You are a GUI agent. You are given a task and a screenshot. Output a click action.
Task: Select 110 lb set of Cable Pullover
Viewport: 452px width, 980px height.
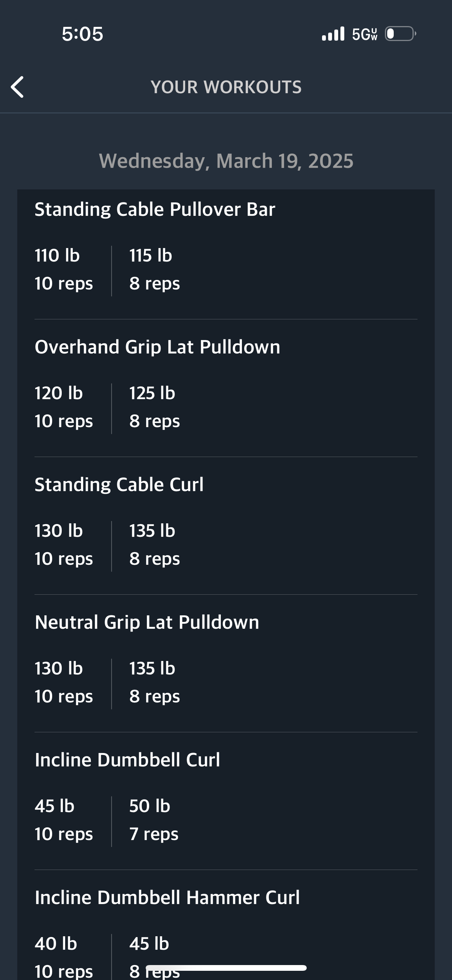click(64, 270)
